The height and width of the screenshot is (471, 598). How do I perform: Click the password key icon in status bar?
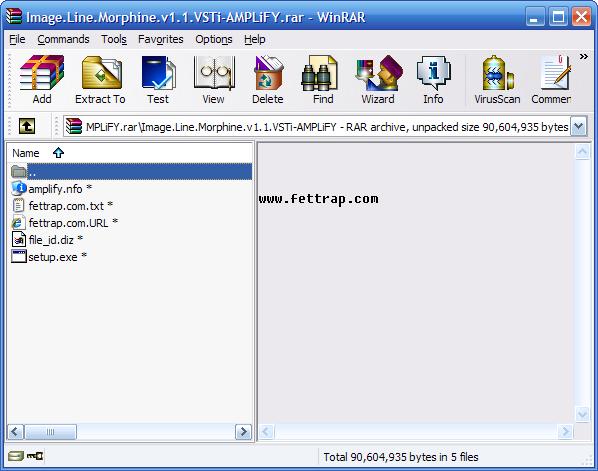pos(35,456)
